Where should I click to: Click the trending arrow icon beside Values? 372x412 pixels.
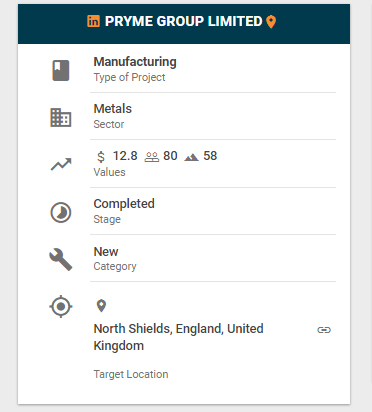(61, 164)
